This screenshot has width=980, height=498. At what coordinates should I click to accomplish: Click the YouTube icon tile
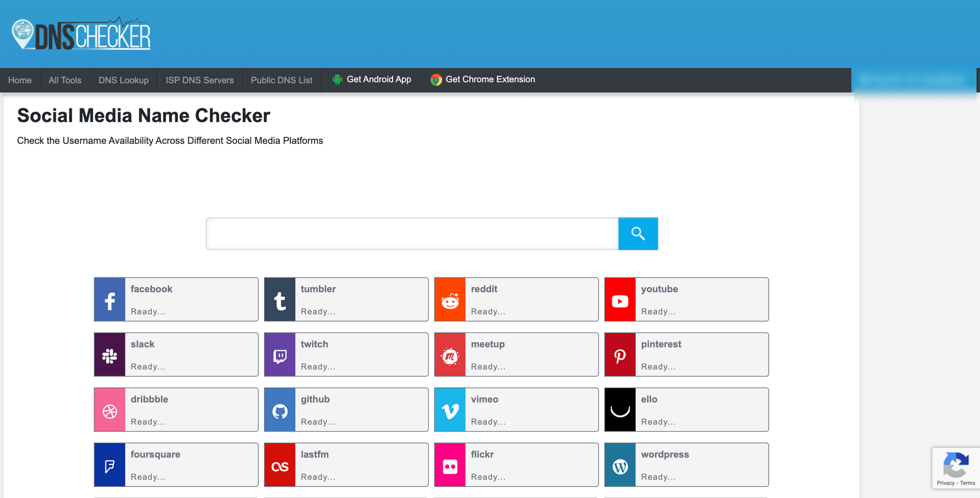tap(620, 300)
